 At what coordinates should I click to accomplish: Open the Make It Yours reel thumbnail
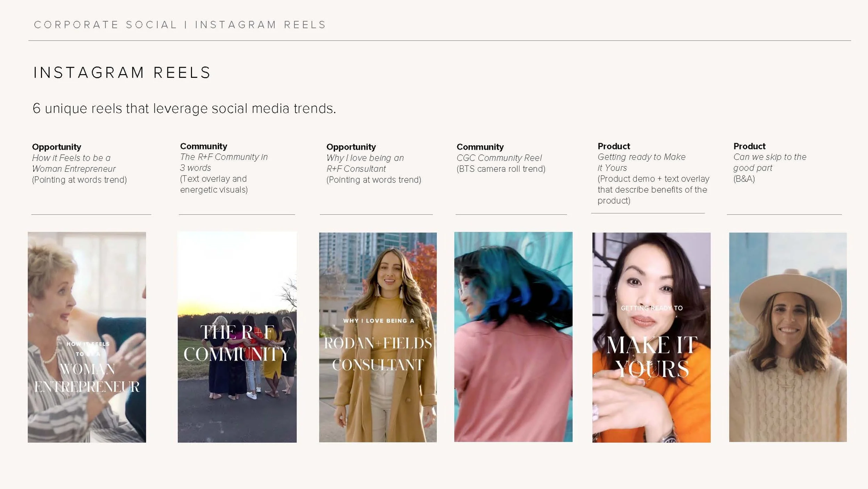pyautogui.click(x=651, y=337)
